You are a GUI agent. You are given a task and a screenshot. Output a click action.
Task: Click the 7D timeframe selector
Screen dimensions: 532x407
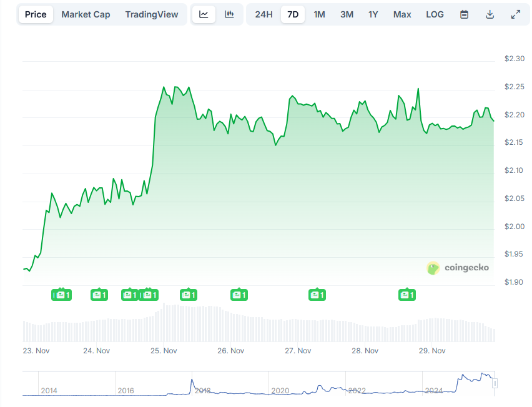292,14
